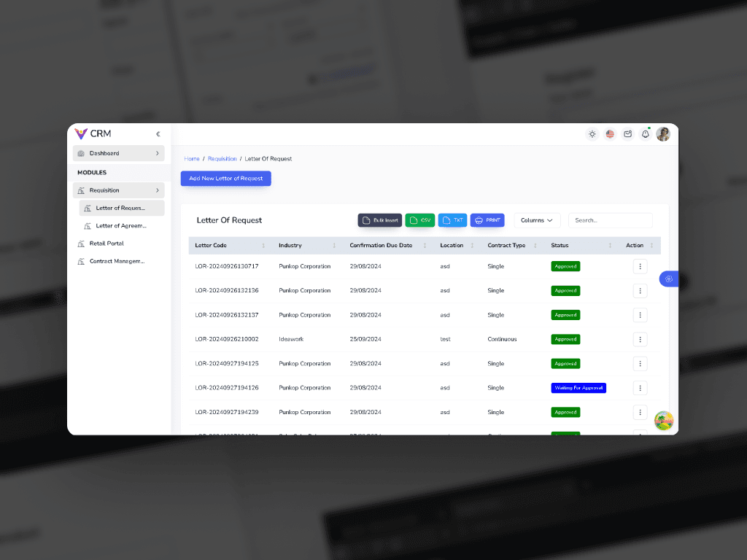747x560 pixels.
Task: Open the blue settings gear side tab
Action: (x=669, y=279)
